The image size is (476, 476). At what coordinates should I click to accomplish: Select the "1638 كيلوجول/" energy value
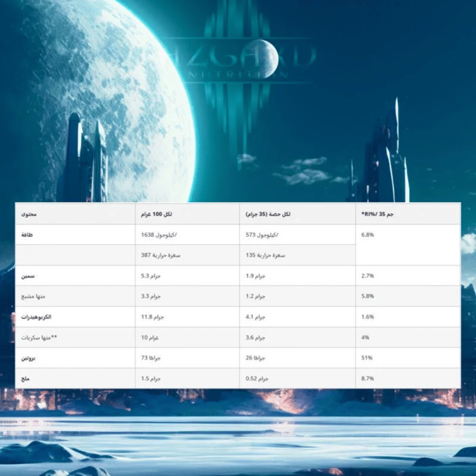pos(159,235)
